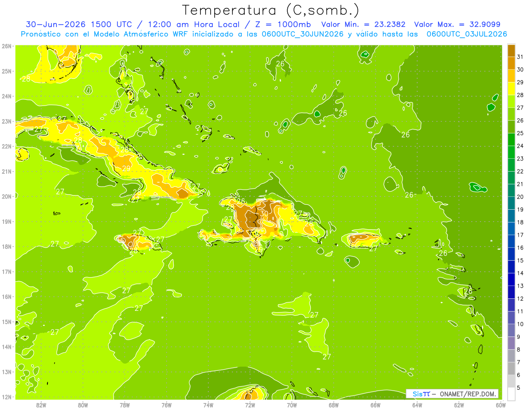Select the 'Valor Min. = 23.2382' readout
Viewport: 532px width, 411px height.
tap(364, 24)
